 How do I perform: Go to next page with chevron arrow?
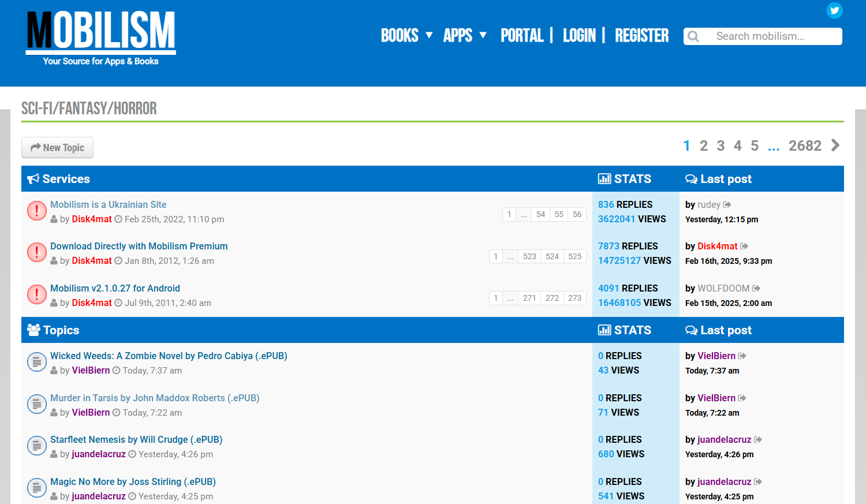click(x=835, y=145)
